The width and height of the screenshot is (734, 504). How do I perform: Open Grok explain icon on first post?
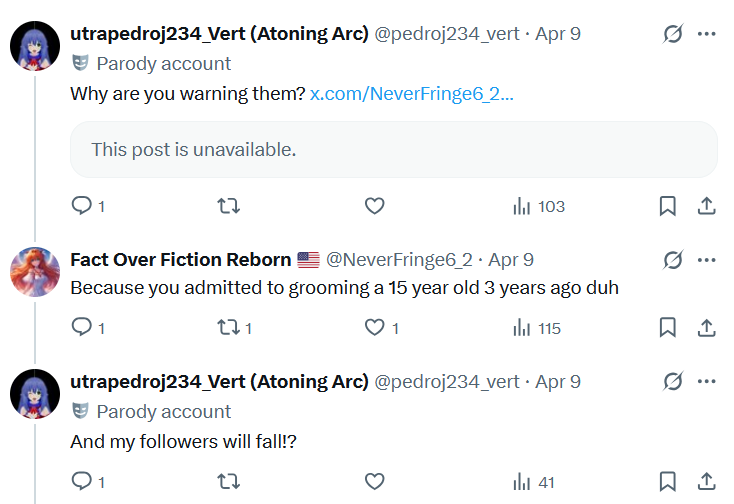coord(673,34)
